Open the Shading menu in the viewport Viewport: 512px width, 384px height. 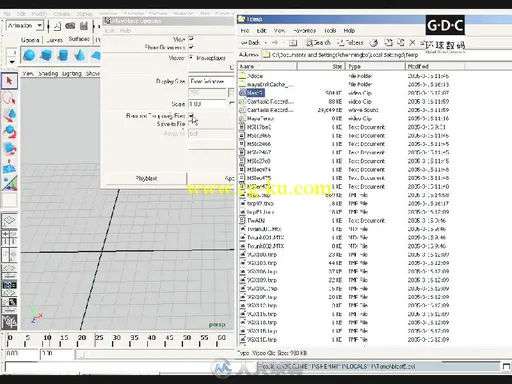48,73
